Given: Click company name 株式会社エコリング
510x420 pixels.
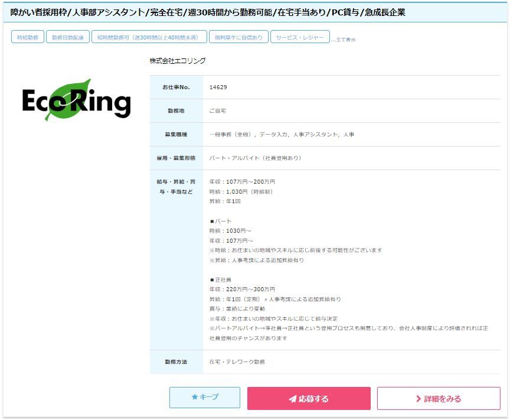Looking at the screenshot, I should (x=178, y=61).
